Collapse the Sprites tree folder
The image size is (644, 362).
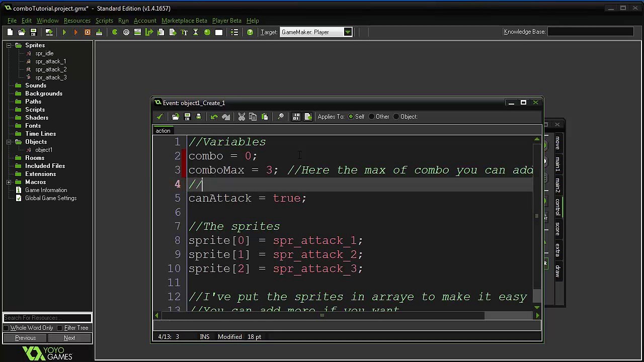coord(9,45)
